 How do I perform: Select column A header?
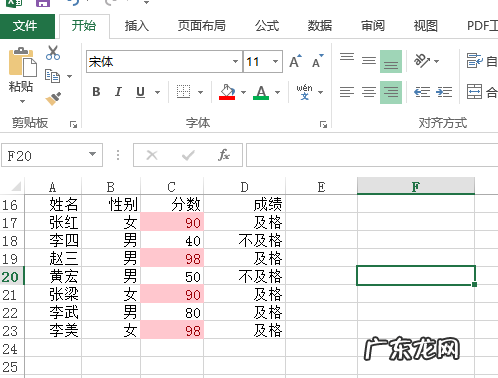(53, 187)
